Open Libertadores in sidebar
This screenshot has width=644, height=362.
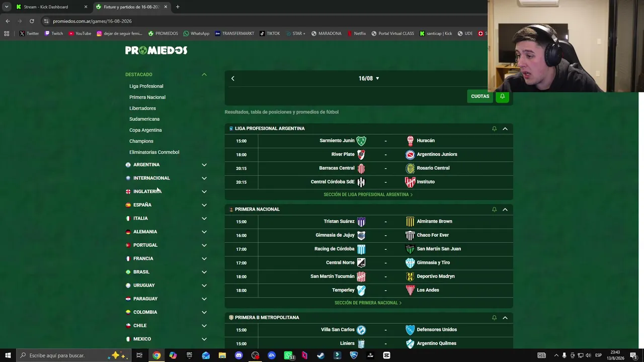click(142, 108)
